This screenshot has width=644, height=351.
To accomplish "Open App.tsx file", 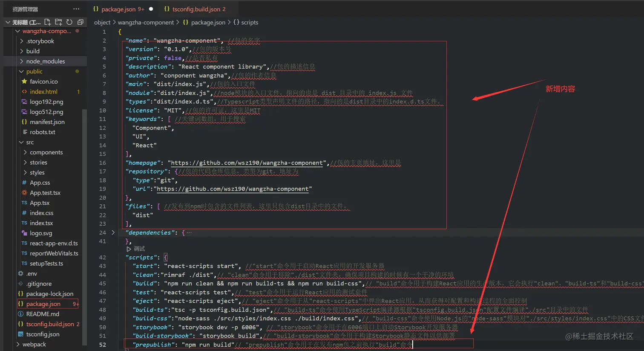I will tap(40, 203).
